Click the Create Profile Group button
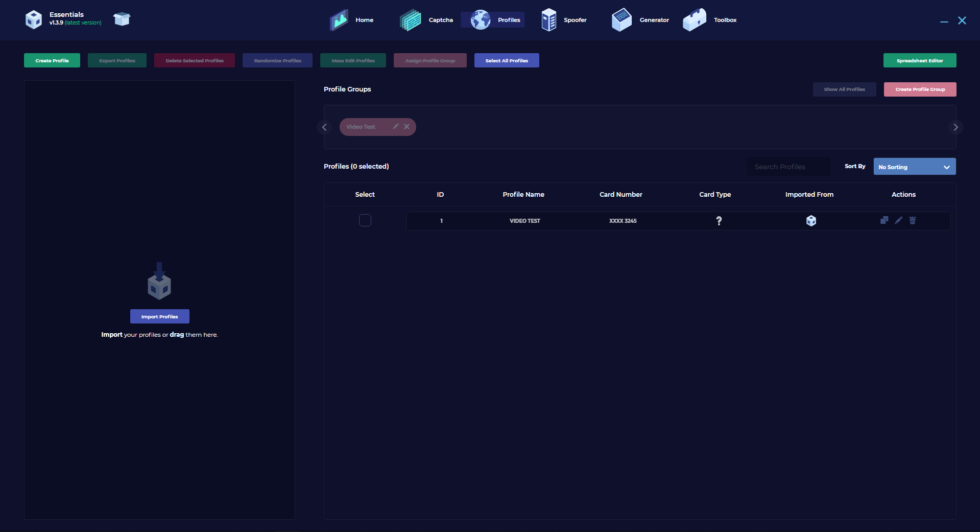Image resolution: width=980 pixels, height=532 pixels. pos(920,89)
